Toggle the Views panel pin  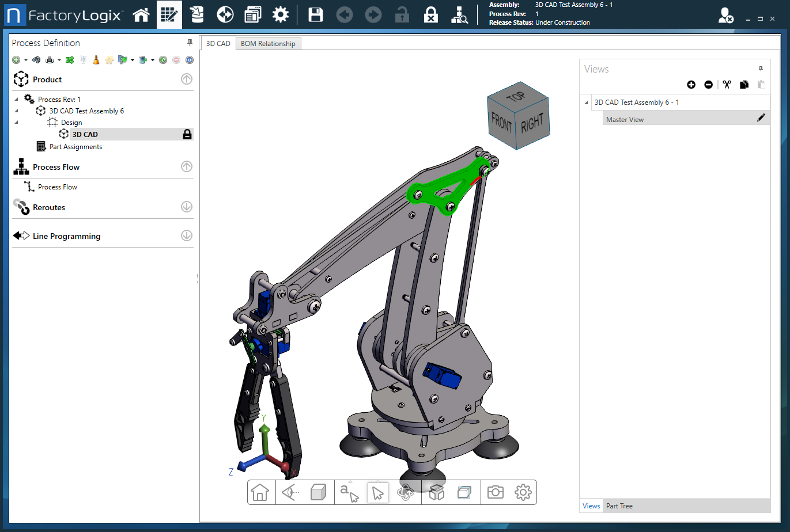(761, 69)
